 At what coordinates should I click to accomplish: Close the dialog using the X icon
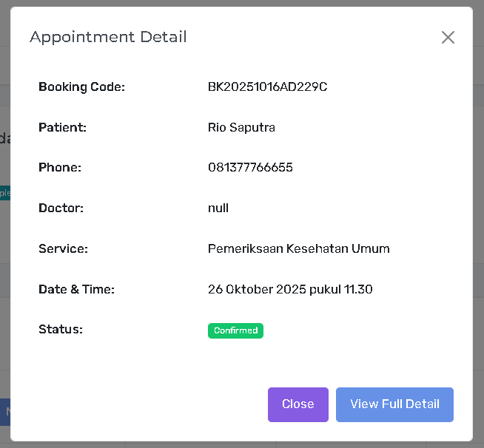(x=448, y=38)
